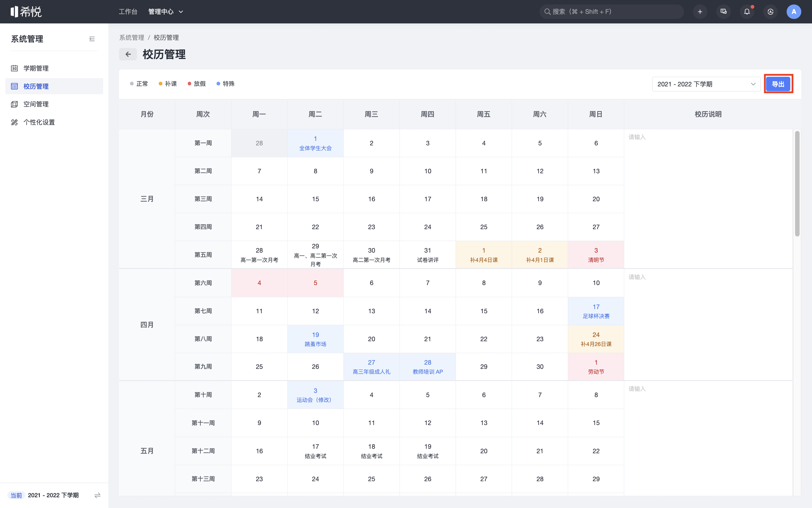The height and width of the screenshot is (508, 812).
Task: Open the messages chat icon
Action: click(723, 12)
